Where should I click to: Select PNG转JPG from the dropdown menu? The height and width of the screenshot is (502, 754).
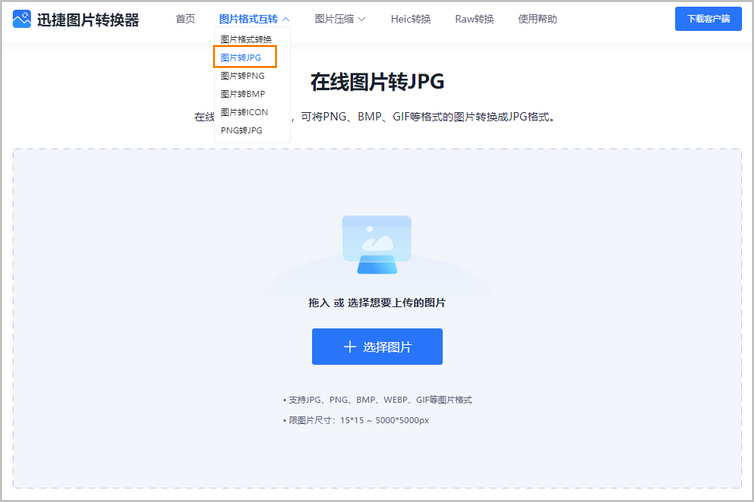click(241, 130)
